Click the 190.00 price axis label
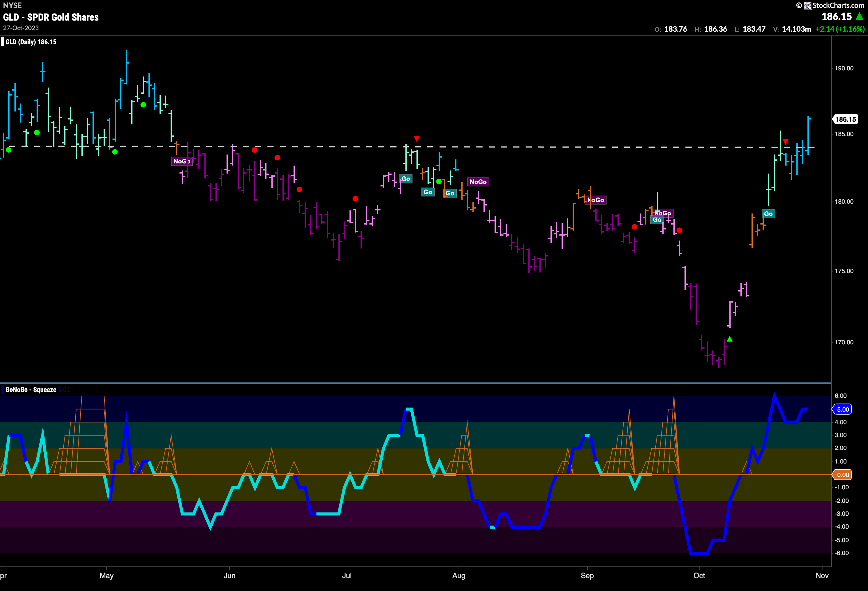The height and width of the screenshot is (591, 868). pyautogui.click(x=844, y=68)
